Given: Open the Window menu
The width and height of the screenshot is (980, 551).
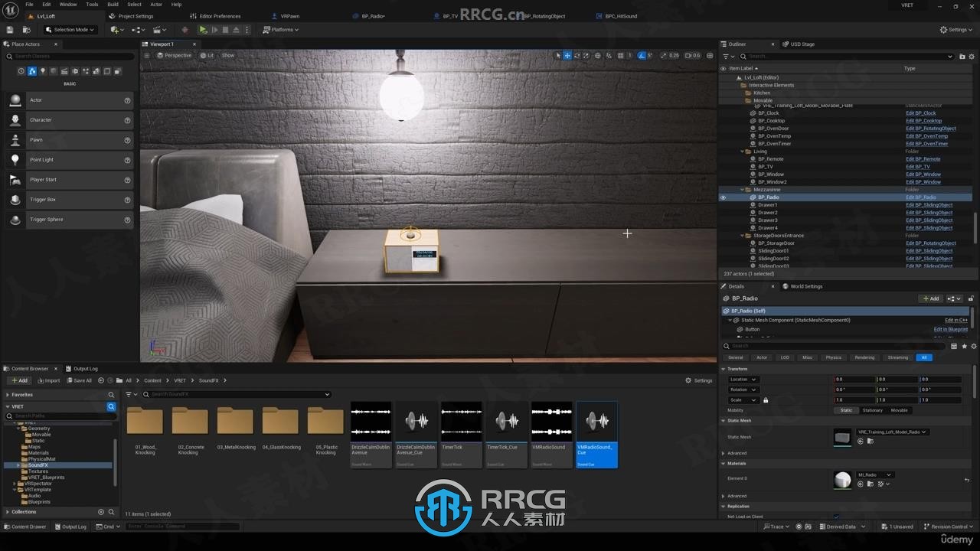Looking at the screenshot, I should coord(68,5).
